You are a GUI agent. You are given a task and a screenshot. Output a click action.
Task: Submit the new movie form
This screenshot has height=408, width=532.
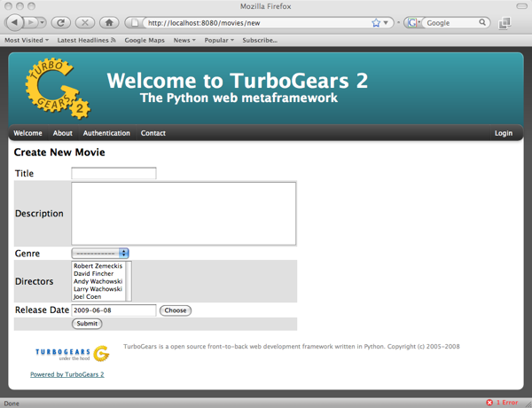(x=87, y=324)
